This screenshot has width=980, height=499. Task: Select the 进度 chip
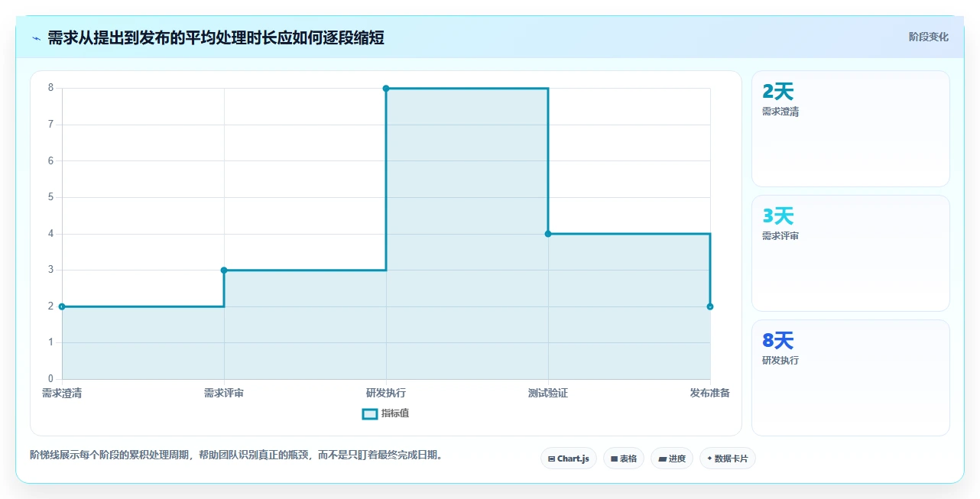672,458
